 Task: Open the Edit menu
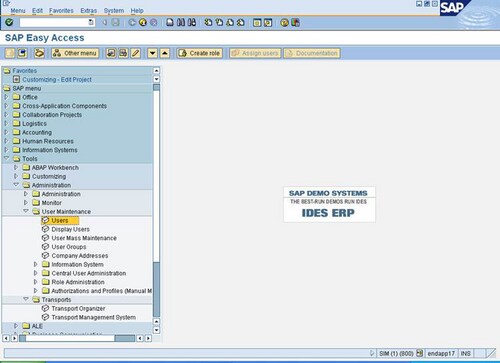point(37,11)
